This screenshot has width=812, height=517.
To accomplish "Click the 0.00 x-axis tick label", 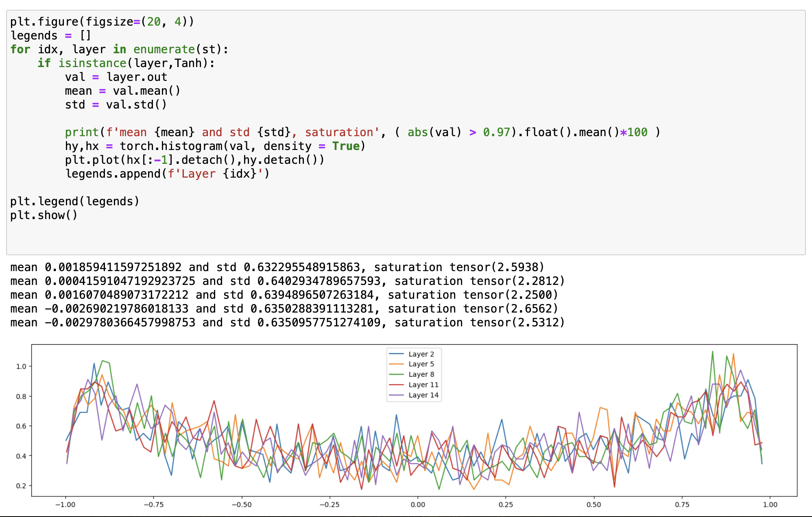I will point(418,504).
